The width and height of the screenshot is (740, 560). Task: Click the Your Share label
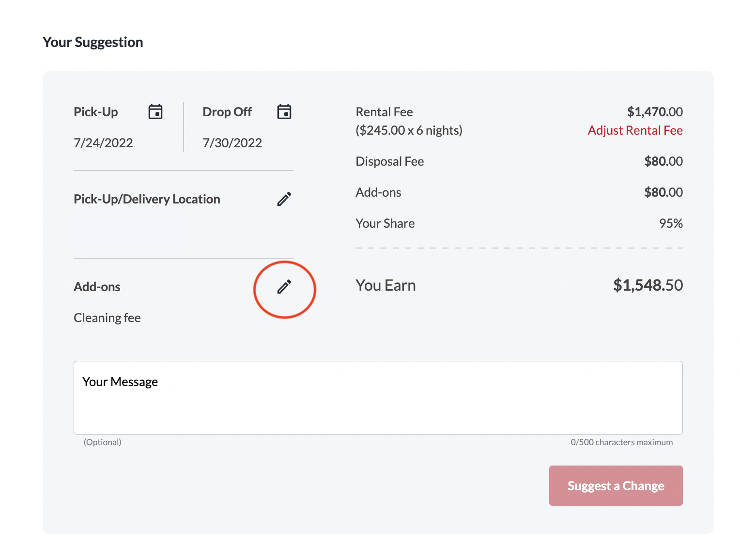coord(385,223)
